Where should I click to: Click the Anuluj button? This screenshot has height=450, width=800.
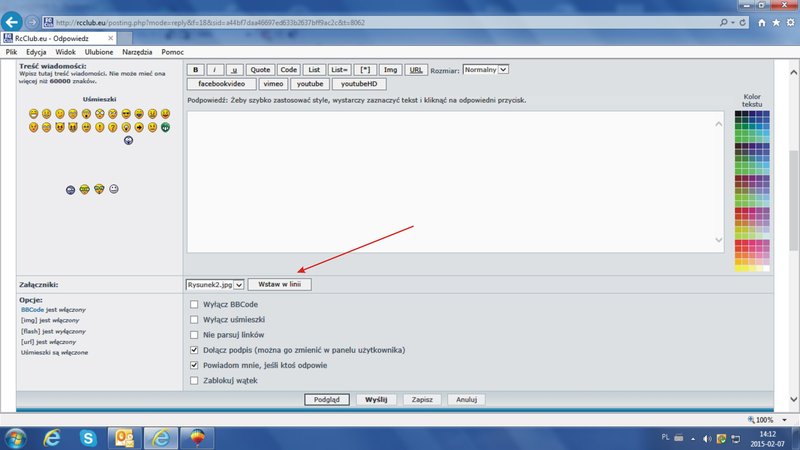click(x=466, y=399)
